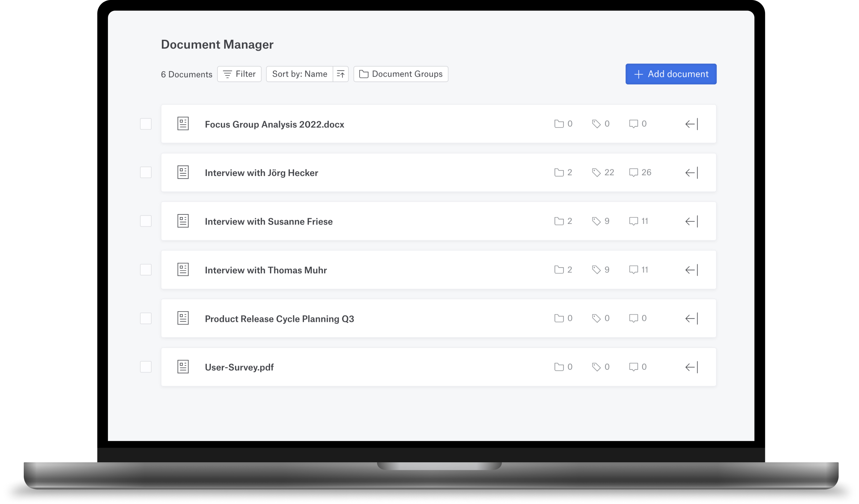
Task: Click folder group icon for Thomas Muhr interview
Action: (559, 270)
